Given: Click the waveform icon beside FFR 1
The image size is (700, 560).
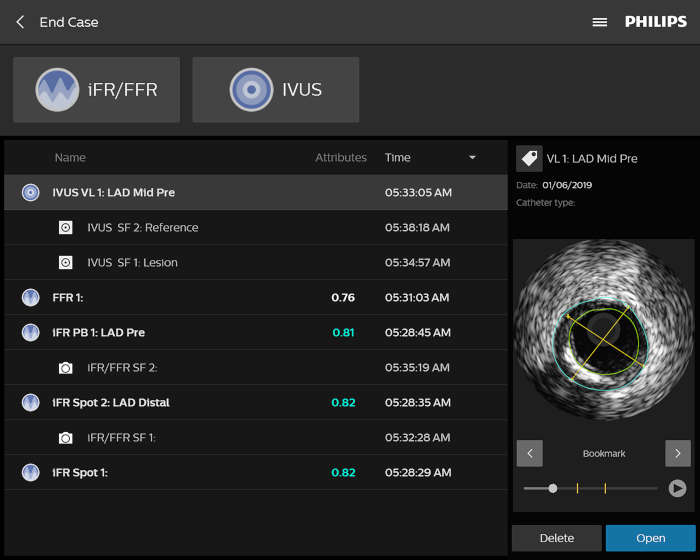Looking at the screenshot, I should 31,298.
